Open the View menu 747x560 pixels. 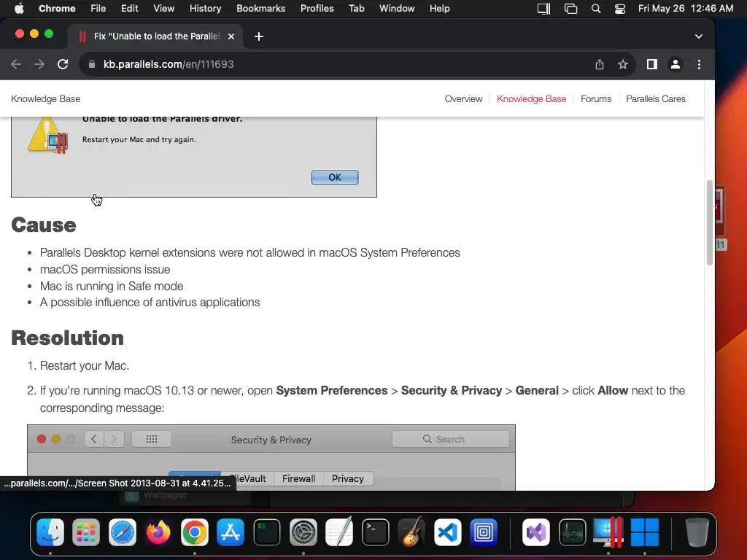click(164, 9)
